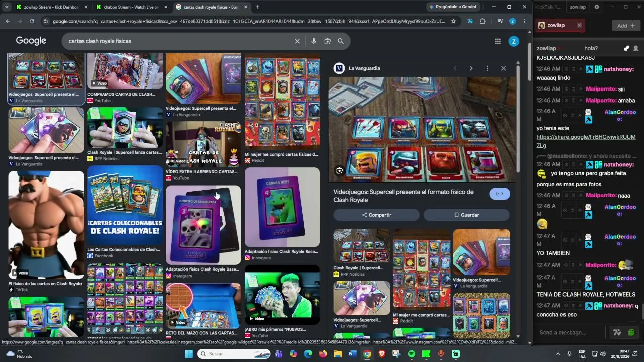Open a new Chrome tab

(x=258, y=7)
